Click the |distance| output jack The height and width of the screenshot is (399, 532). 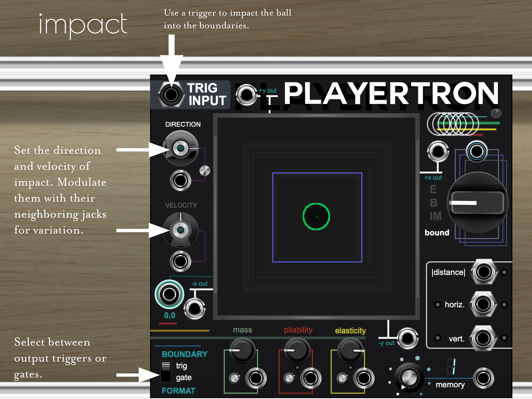tap(484, 272)
